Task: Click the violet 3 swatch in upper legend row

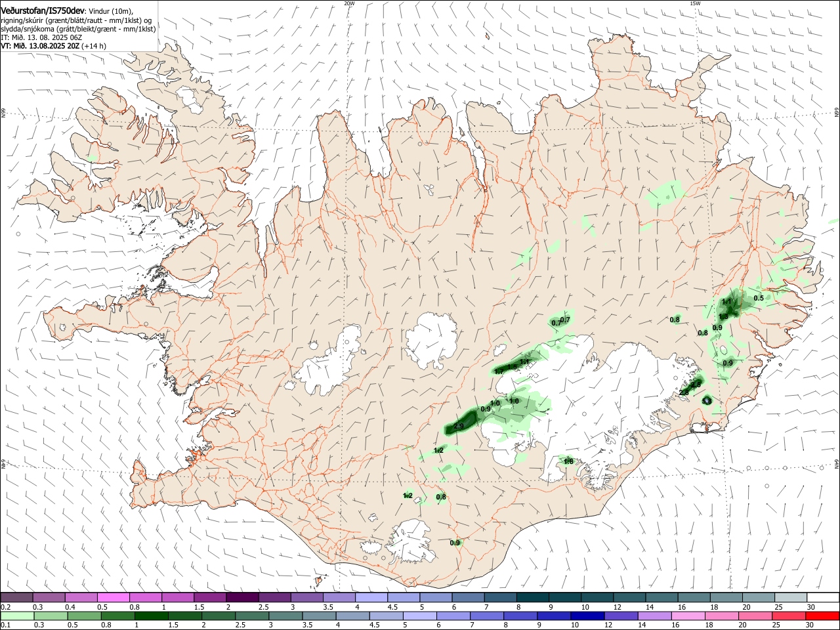Action: [x=307, y=597]
